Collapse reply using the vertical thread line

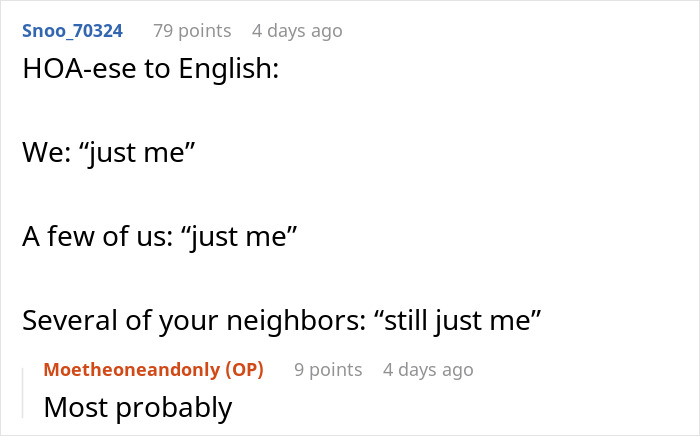point(22,388)
